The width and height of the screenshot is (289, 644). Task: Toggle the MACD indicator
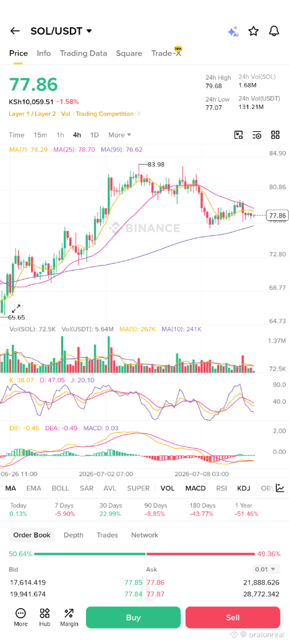pyautogui.click(x=196, y=488)
